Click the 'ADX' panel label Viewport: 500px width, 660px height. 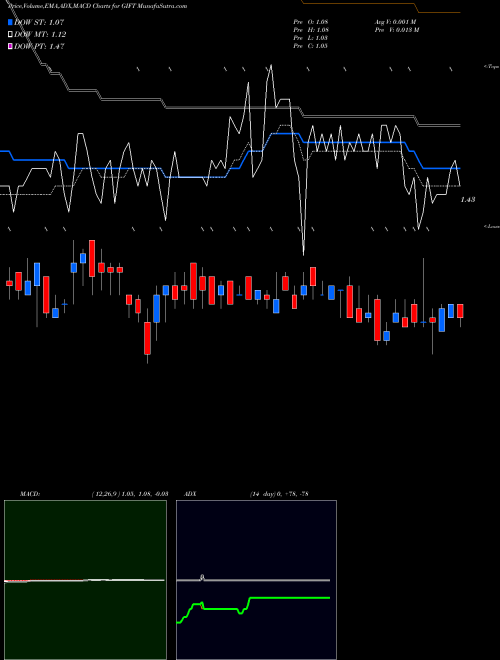coord(190,494)
